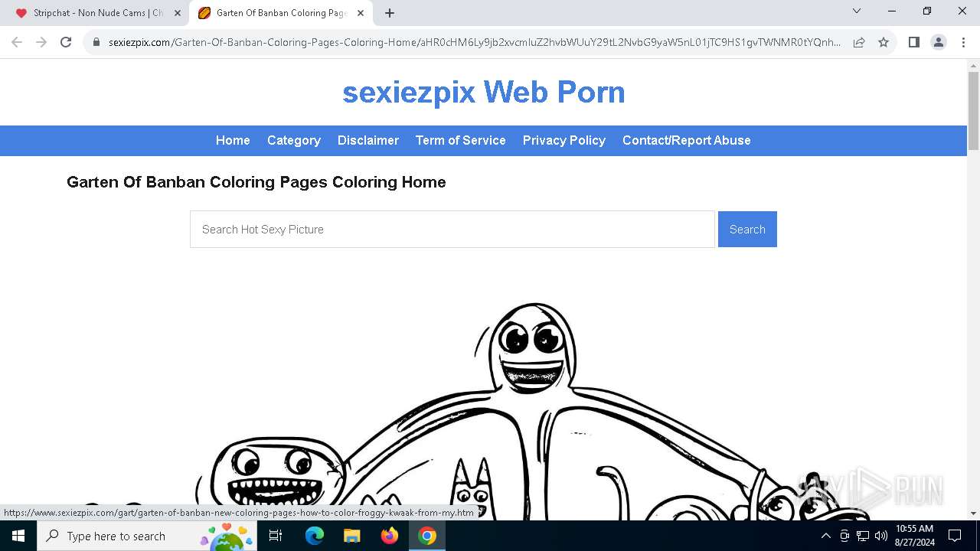Close the Garten Of Banban tab
980x551 pixels.
coord(361,13)
